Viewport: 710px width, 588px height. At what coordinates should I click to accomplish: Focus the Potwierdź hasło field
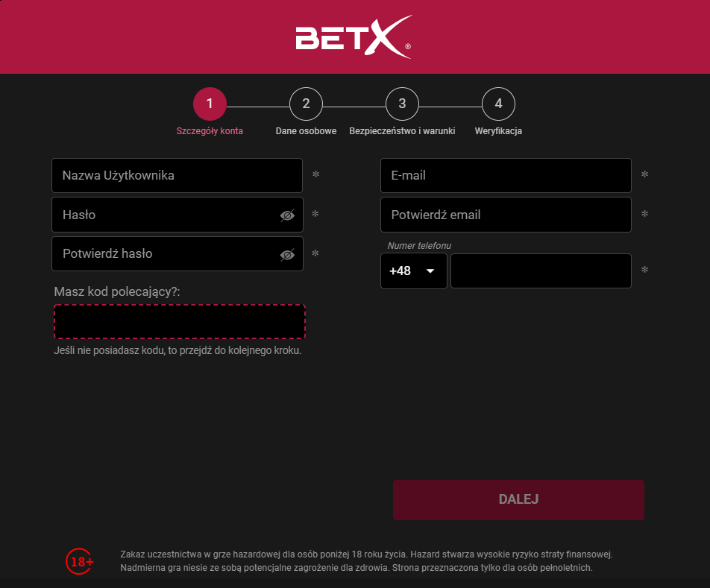point(177,253)
